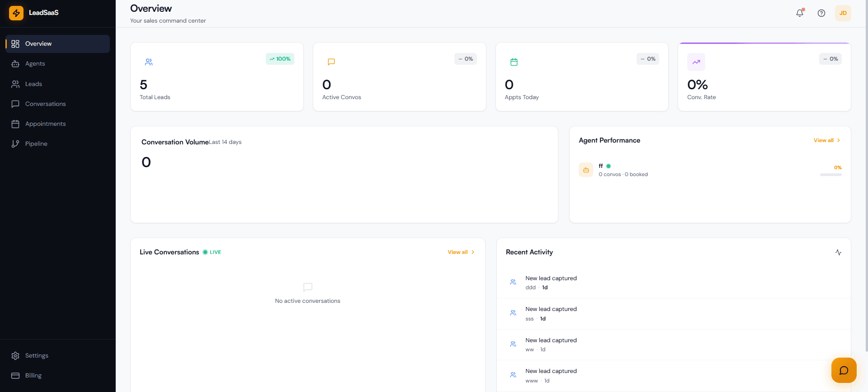Click the LIVE status indicator
The height and width of the screenshot is (392, 868).
[x=212, y=252]
